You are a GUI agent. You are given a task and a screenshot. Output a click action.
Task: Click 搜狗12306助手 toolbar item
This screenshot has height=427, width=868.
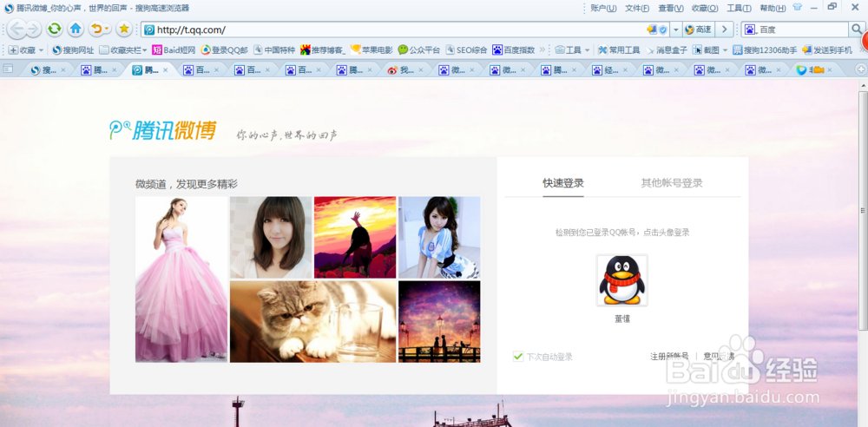(765, 49)
